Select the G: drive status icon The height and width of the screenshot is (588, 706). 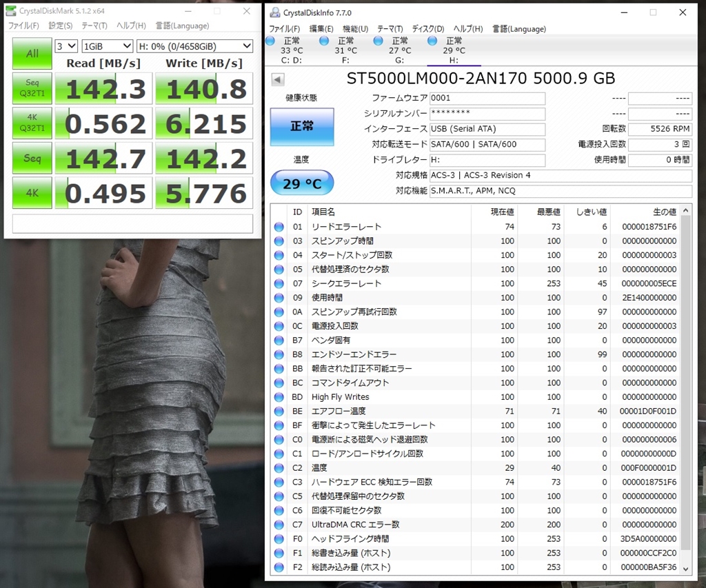click(x=378, y=41)
